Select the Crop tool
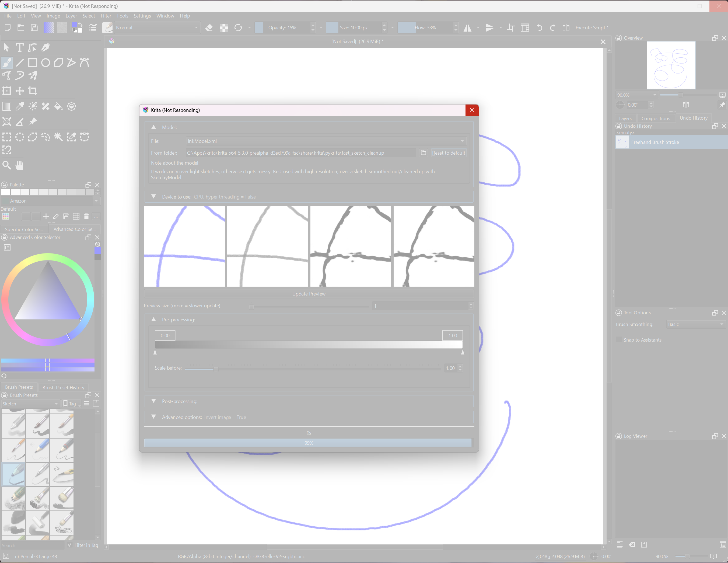Screen dimensions: 728x563 [x=33, y=91]
